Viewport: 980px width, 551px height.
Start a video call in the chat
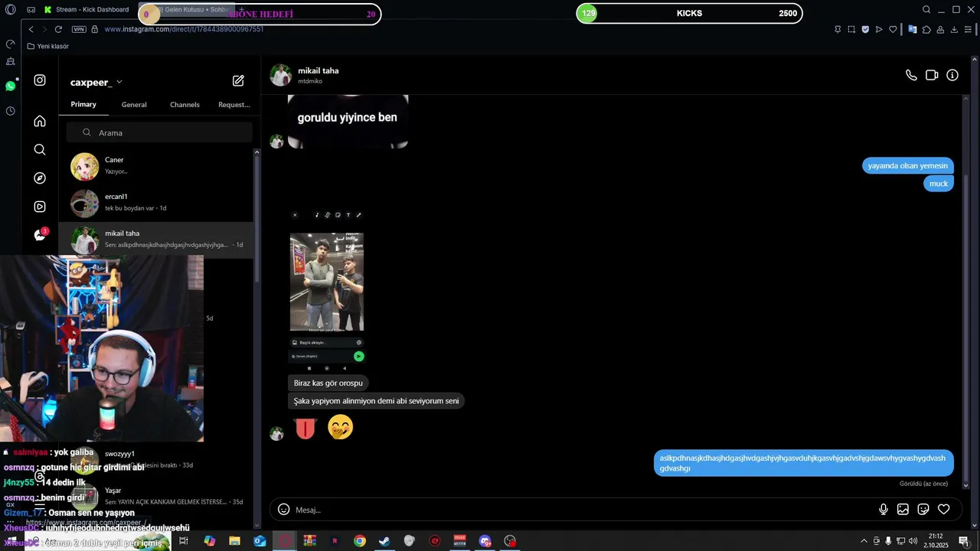coord(932,75)
